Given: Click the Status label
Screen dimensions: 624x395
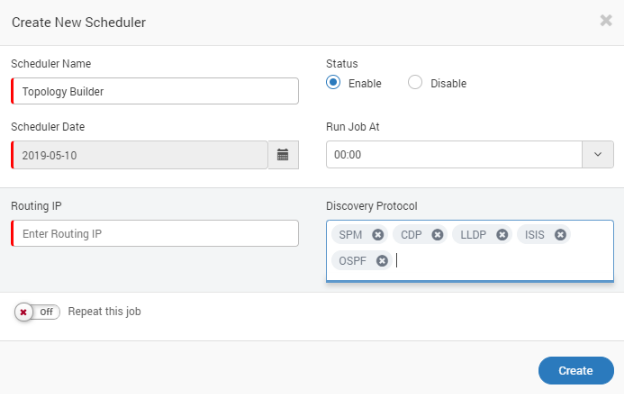Looking at the screenshot, I should point(342,64).
